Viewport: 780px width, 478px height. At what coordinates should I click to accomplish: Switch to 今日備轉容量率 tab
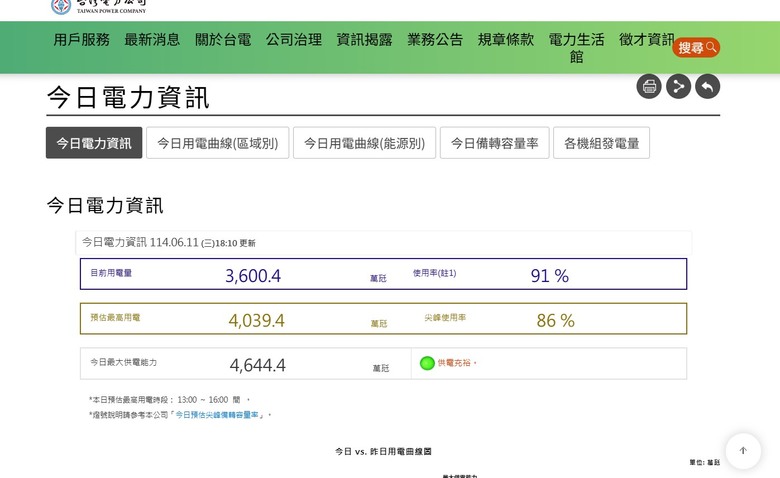pos(494,143)
